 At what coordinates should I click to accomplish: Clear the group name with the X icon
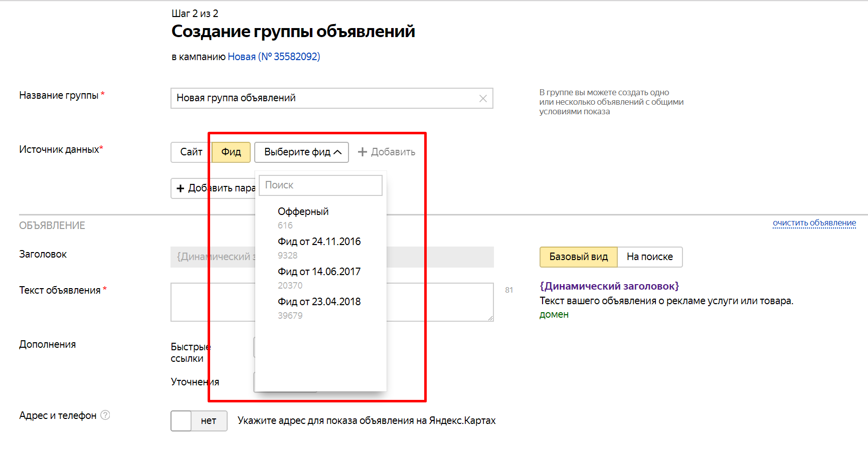tap(483, 98)
